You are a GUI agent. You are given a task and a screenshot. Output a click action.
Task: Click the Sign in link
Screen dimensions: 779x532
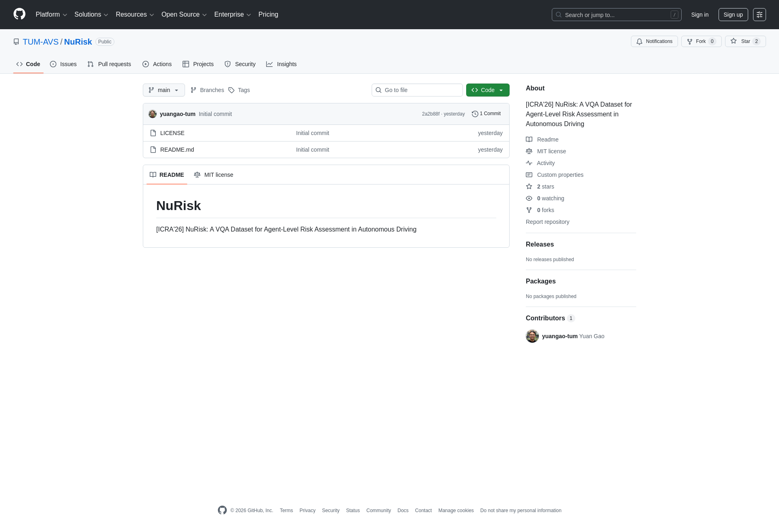(700, 15)
